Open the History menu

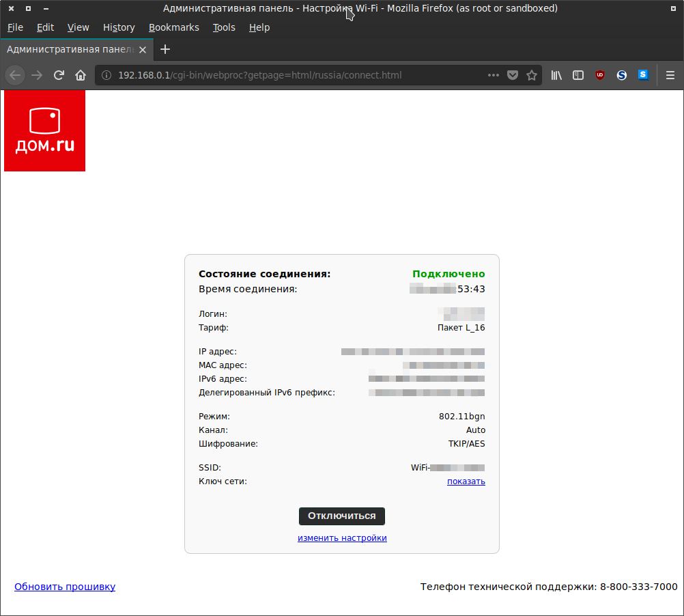click(119, 27)
